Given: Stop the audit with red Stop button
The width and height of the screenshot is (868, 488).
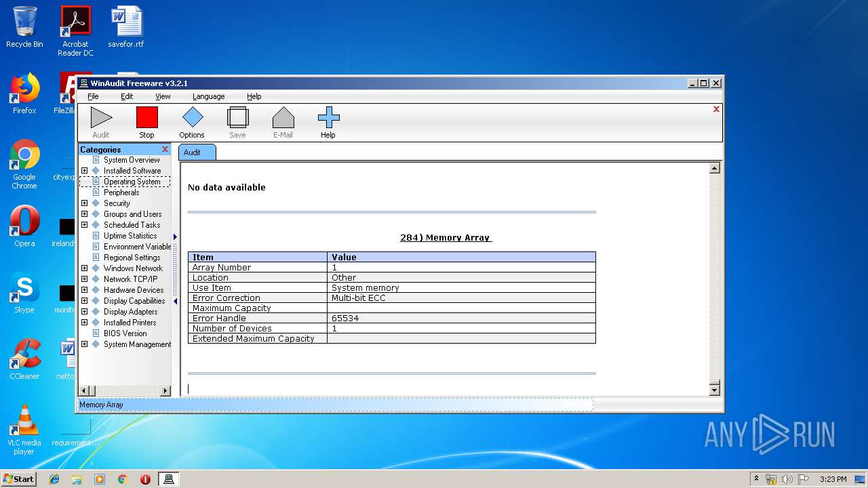Looking at the screenshot, I should click(x=146, y=118).
